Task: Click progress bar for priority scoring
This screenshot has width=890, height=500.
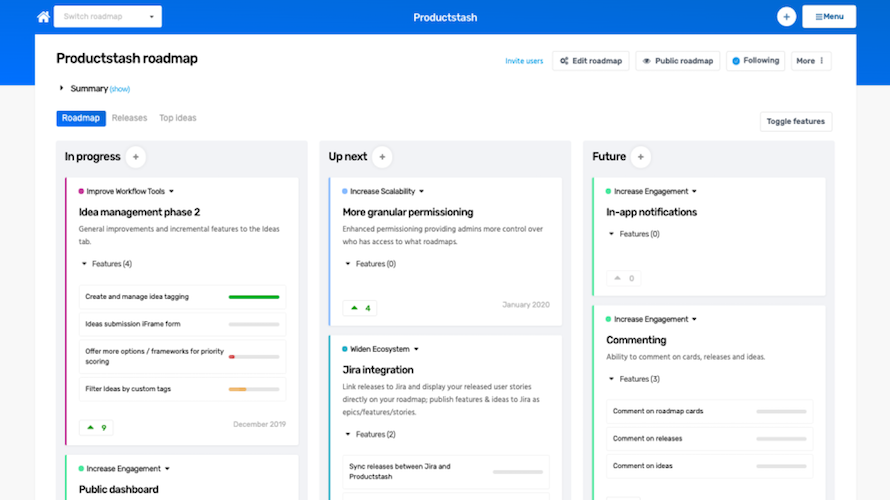Action: [x=254, y=357]
